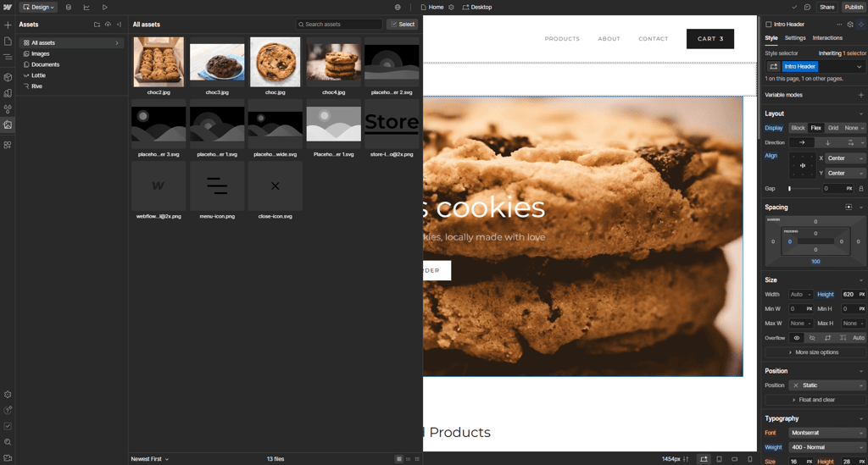Set display to Block
The width and height of the screenshot is (868, 465).
click(798, 128)
